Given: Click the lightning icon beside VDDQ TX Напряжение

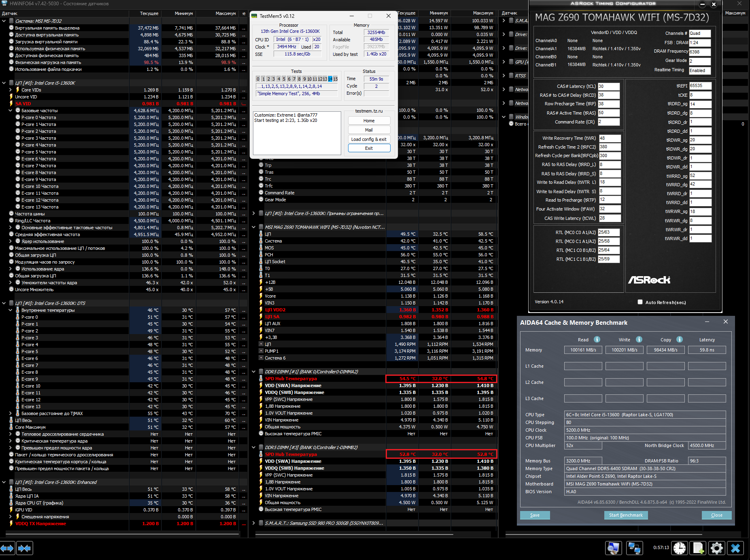Looking at the screenshot, I should [11, 524].
